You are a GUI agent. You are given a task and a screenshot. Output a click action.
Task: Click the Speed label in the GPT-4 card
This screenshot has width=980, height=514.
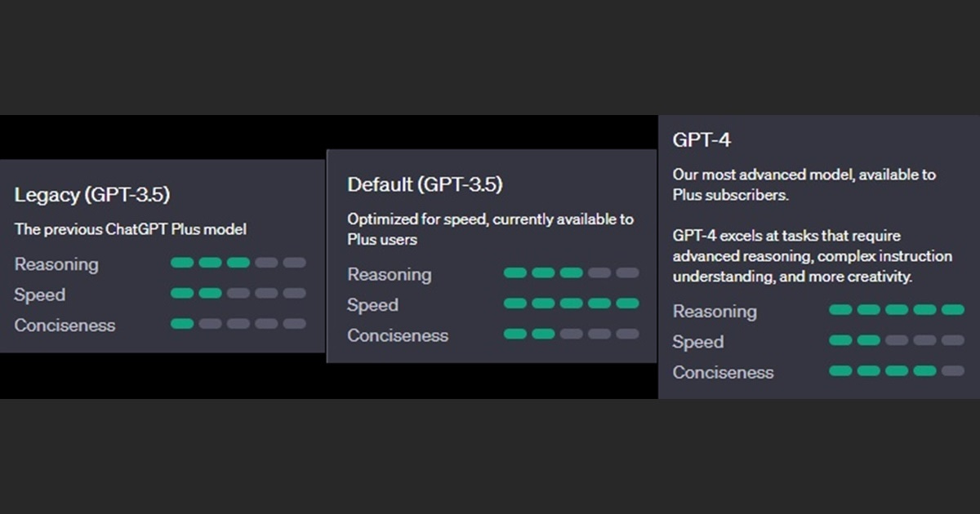[697, 342]
